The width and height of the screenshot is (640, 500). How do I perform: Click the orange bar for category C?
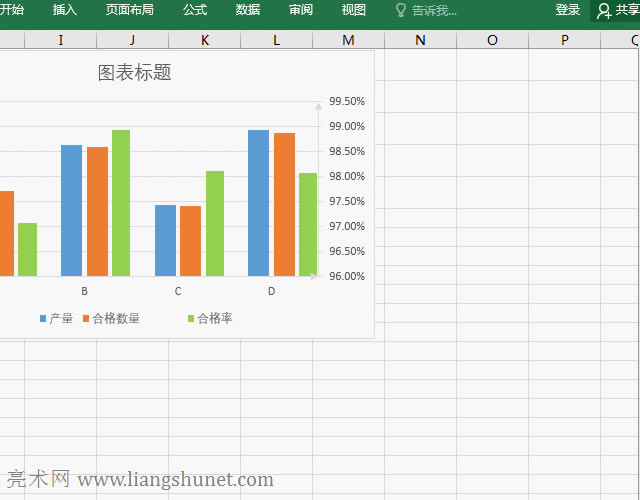click(x=190, y=241)
